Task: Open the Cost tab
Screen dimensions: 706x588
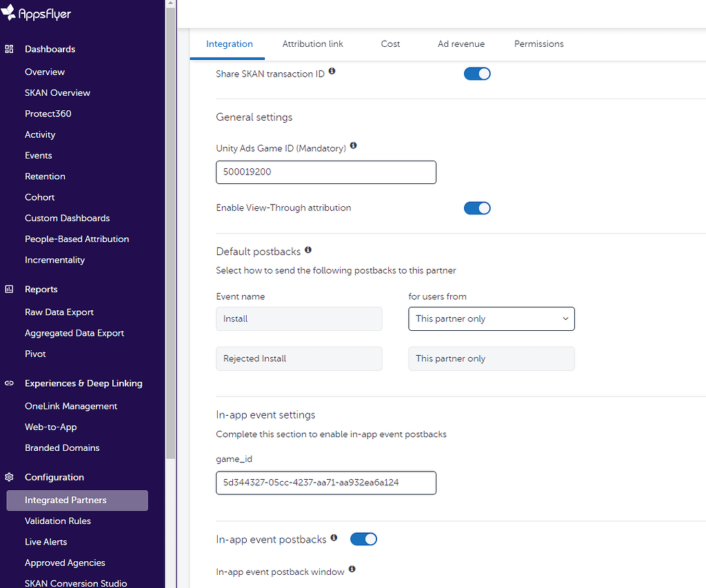Action: tap(390, 43)
